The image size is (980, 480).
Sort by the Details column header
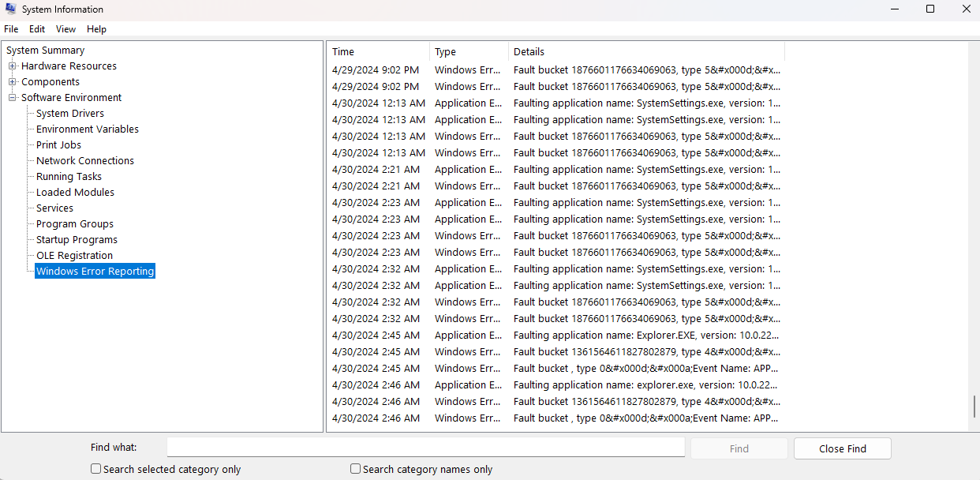coord(646,52)
